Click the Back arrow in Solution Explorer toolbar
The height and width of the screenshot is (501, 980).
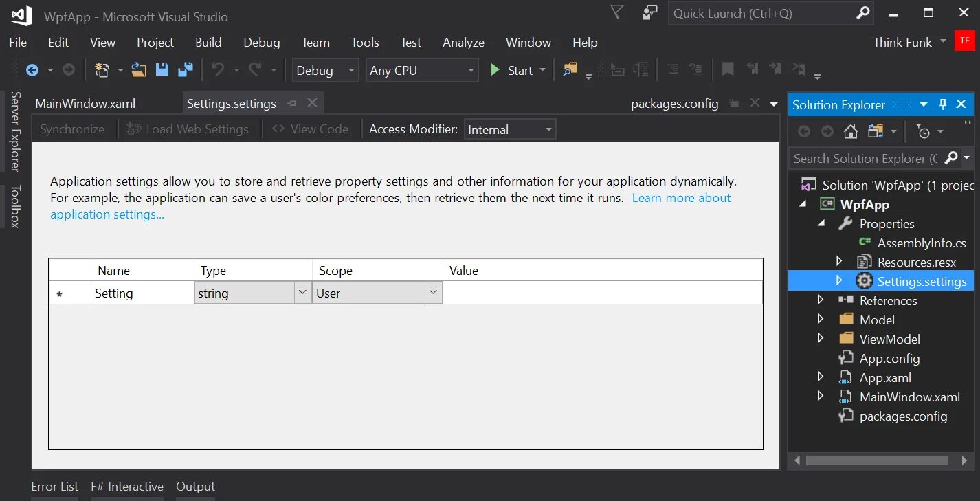(x=804, y=131)
